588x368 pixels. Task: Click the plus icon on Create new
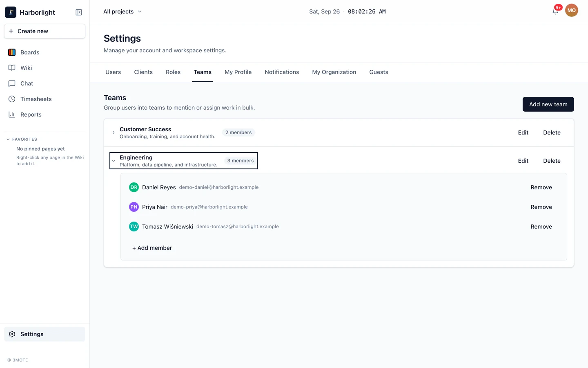[11, 31]
